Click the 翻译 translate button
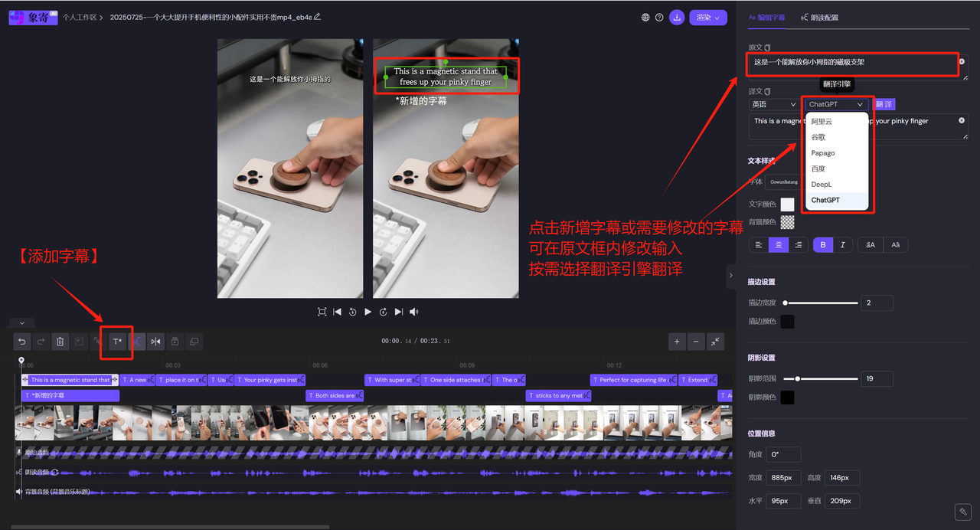The width and height of the screenshot is (980, 530). point(884,103)
